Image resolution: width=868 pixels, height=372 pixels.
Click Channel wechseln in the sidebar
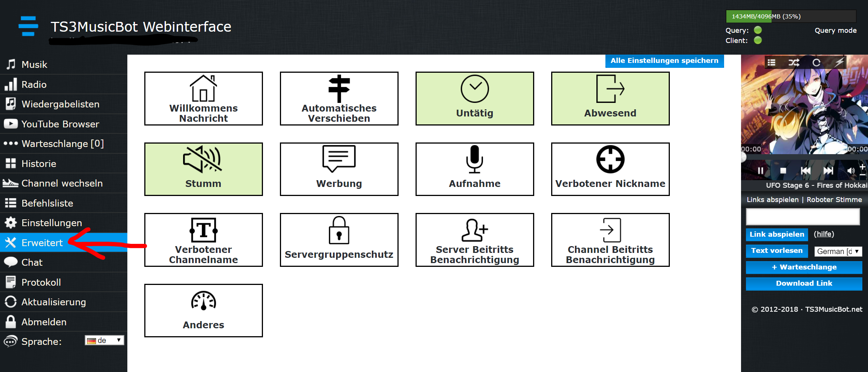(x=64, y=183)
